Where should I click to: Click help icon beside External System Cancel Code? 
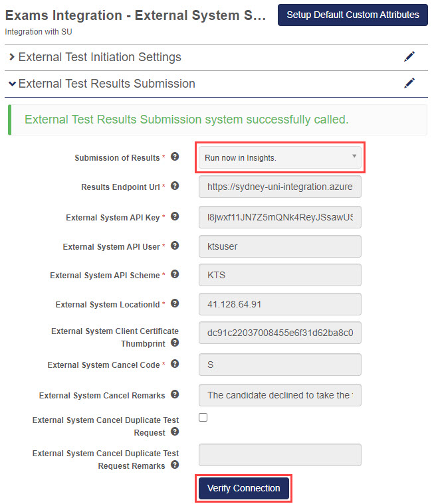(x=175, y=364)
